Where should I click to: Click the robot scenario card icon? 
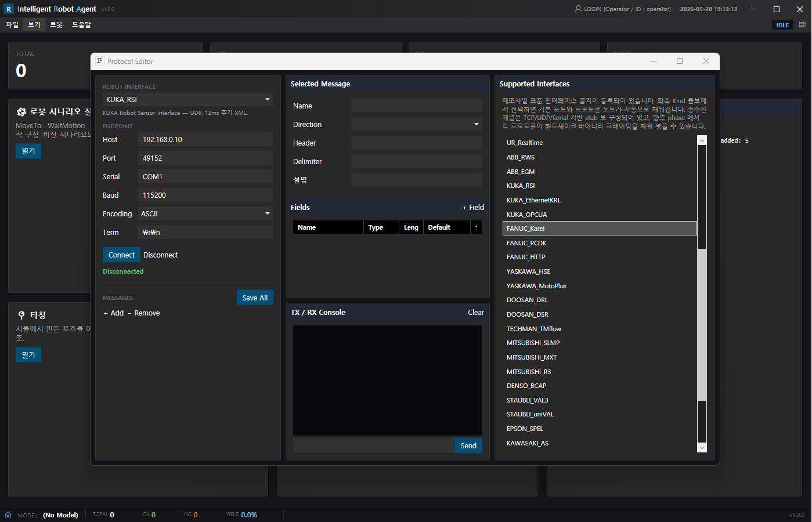pos(21,112)
